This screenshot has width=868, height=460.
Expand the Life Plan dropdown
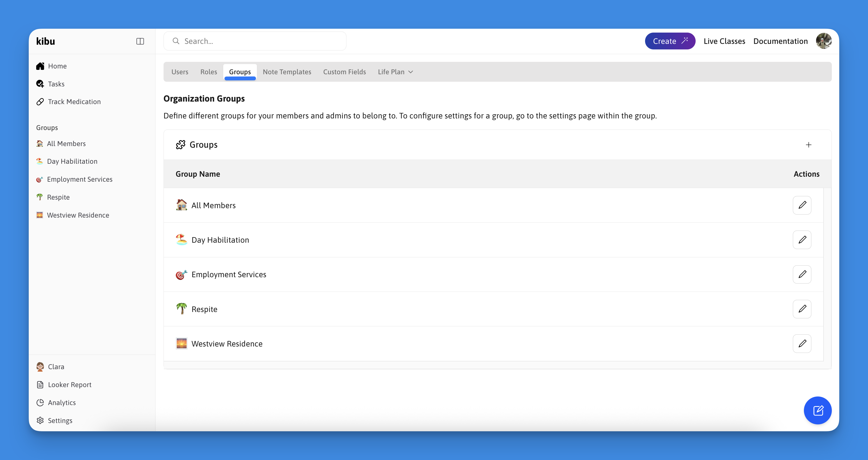[395, 72]
